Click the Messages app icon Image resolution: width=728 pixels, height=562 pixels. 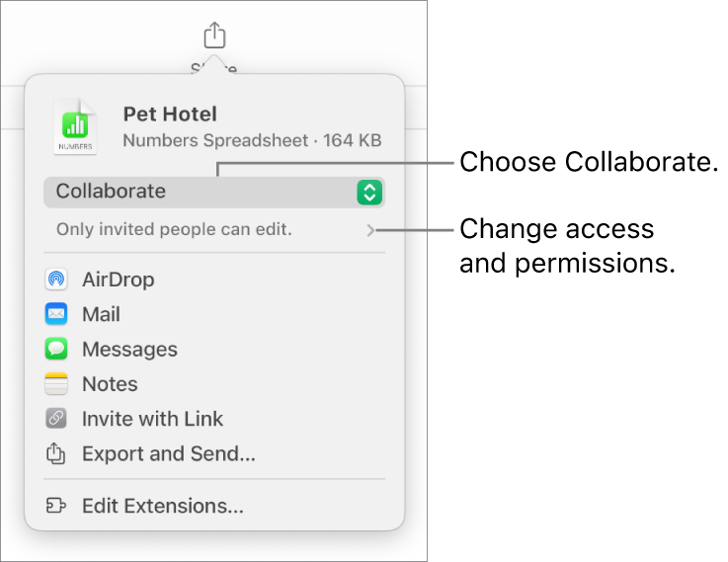(x=57, y=350)
